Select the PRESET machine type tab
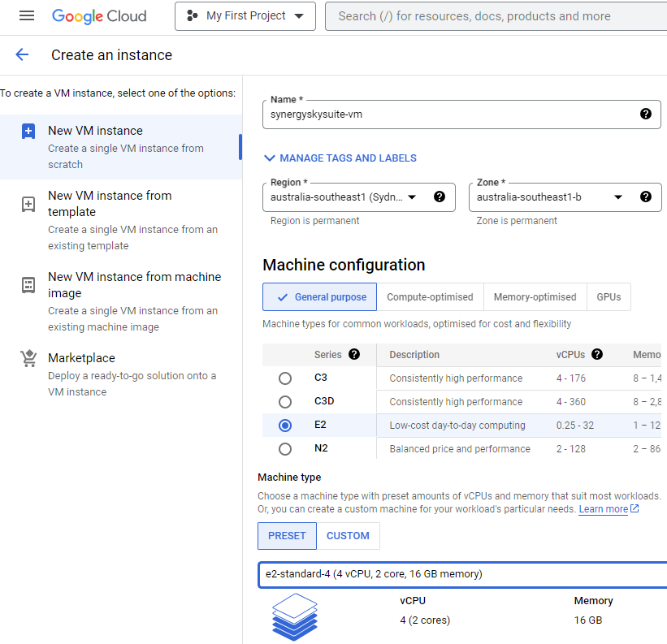Image resolution: width=667 pixels, height=644 pixels. point(287,536)
